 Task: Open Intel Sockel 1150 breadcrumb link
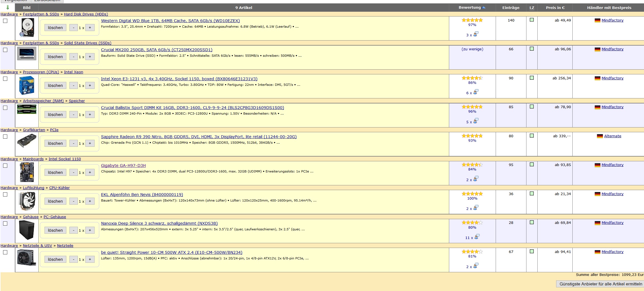65,159
